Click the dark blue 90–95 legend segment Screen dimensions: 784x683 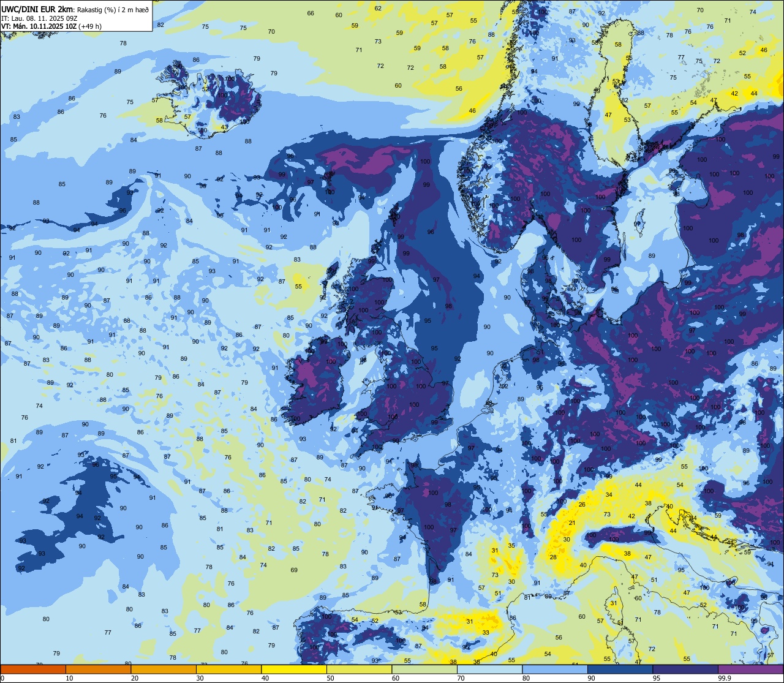coord(620,669)
